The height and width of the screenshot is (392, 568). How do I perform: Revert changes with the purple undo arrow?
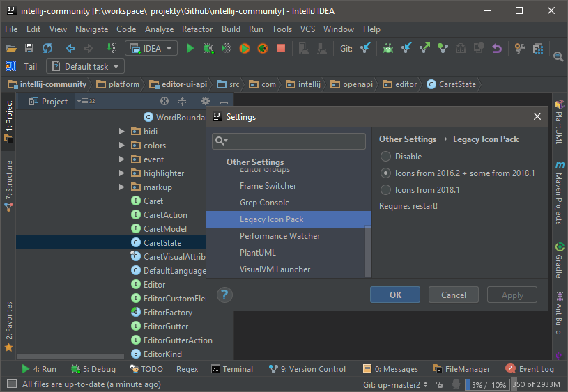497,48
